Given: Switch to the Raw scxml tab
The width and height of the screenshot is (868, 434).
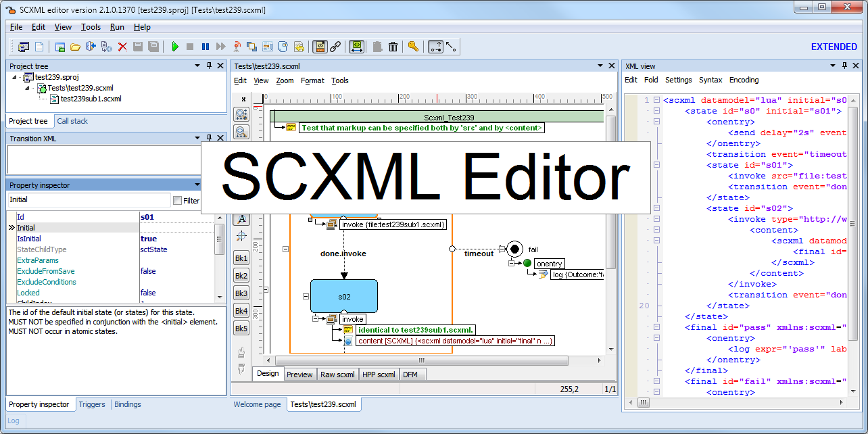Looking at the screenshot, I should (x=337, y=374).
